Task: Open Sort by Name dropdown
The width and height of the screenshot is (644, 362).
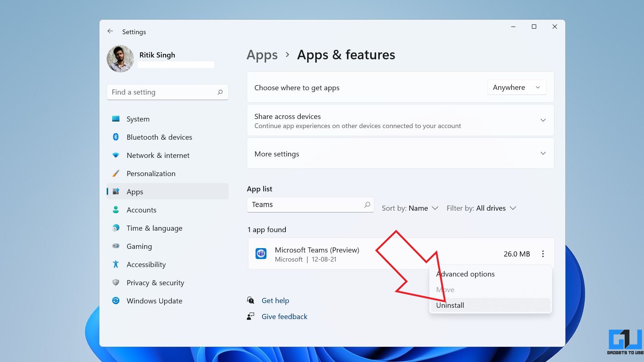Action: (410, 208)
